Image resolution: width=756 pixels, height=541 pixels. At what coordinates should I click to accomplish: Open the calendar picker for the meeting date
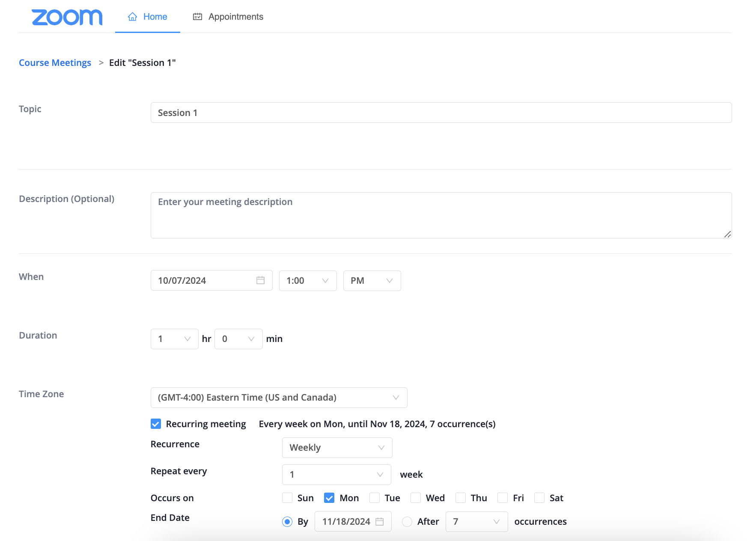260,280
